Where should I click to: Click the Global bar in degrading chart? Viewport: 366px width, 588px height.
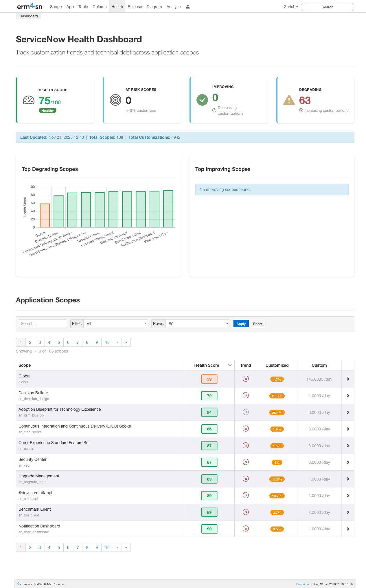click(45, 216)
